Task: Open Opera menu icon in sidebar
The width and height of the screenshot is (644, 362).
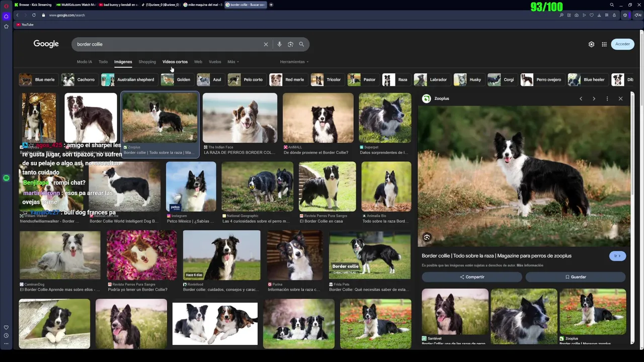Action: pos(6,6)
